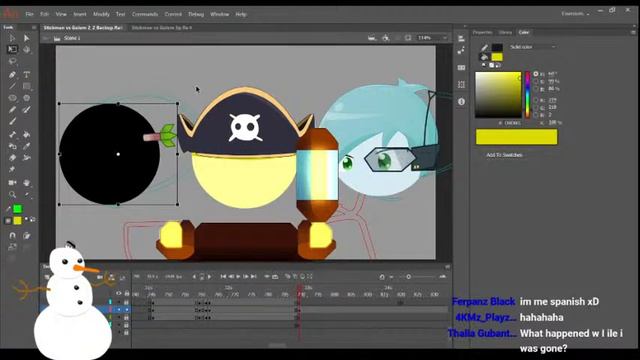Select the Eraser tool
This screenshot has height=360, width=640.
click(12, 158)
